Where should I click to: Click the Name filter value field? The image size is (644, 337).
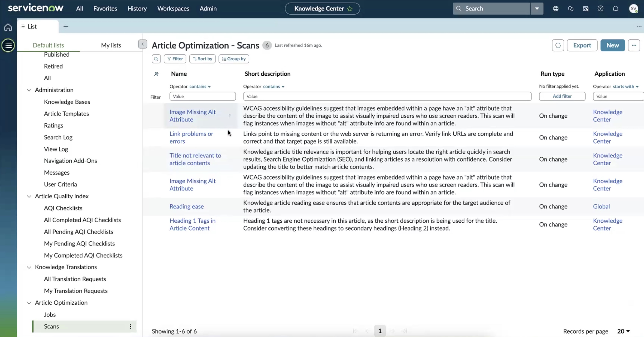[203, 96]
